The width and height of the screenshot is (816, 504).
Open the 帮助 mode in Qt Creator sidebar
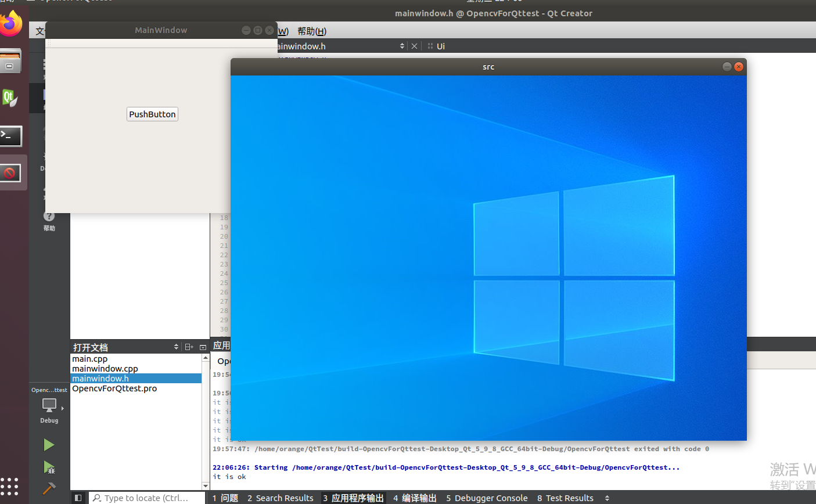(49, 221)
